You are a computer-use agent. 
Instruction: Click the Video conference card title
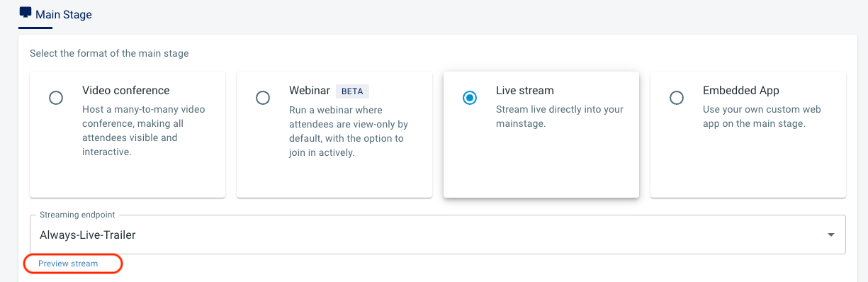[126, 91]
